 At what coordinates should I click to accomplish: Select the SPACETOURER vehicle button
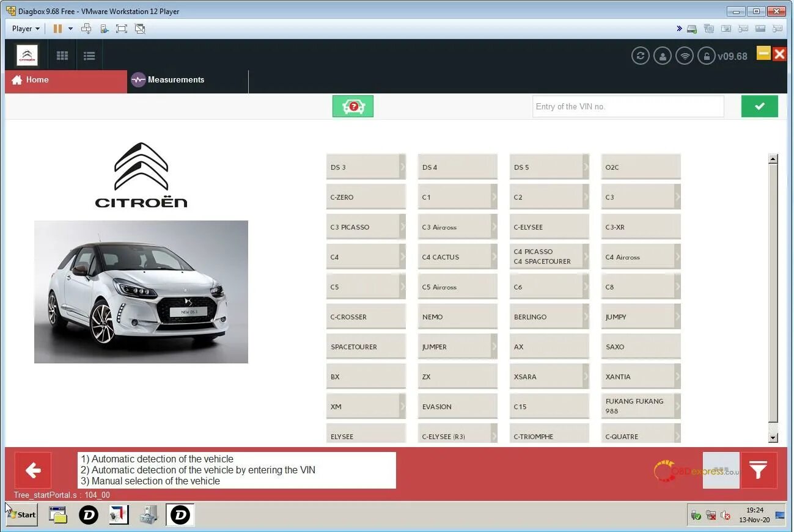[366, 346]
